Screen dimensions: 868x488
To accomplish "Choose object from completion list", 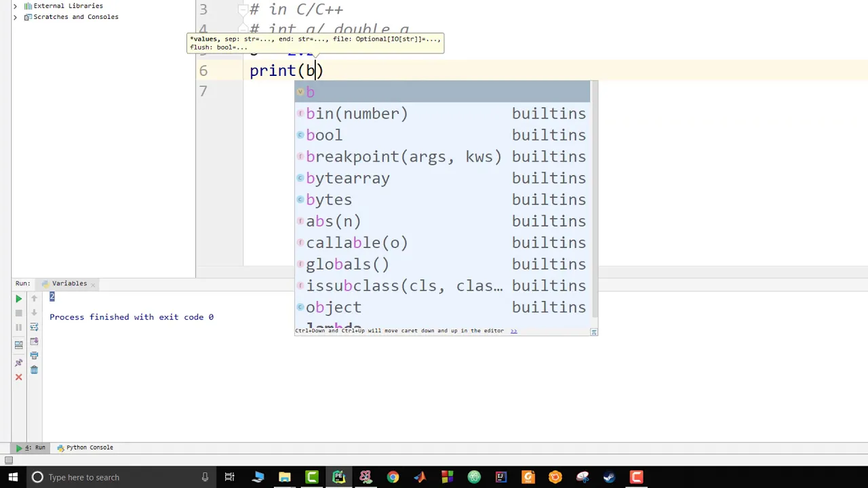I will point(442,308).
